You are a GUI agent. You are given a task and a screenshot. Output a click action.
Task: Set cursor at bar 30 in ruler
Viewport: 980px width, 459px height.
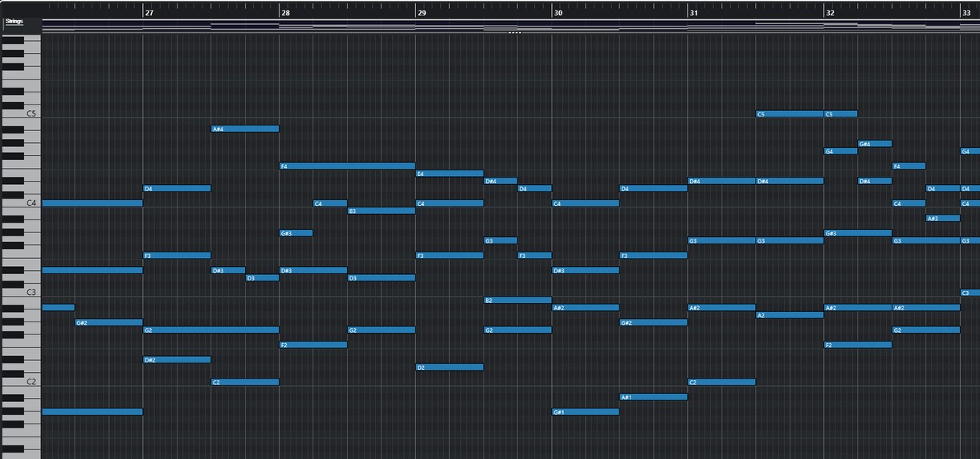[x=558, y=13]
